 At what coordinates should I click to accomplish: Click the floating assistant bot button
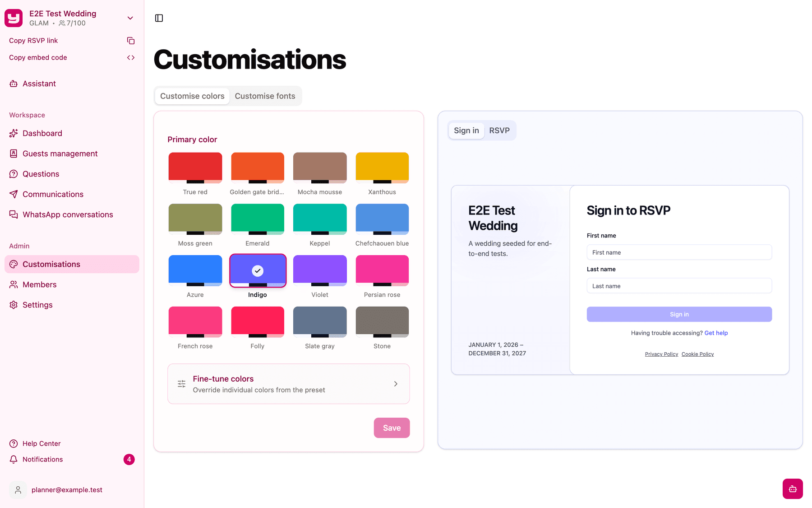point(793,489)
